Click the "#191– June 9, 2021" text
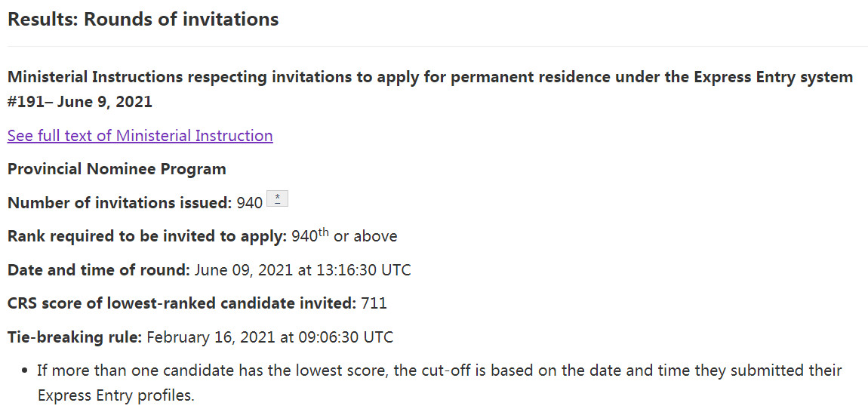Image resolution: width=868 pixels, height=415 pixels. (x=80, y=102)
